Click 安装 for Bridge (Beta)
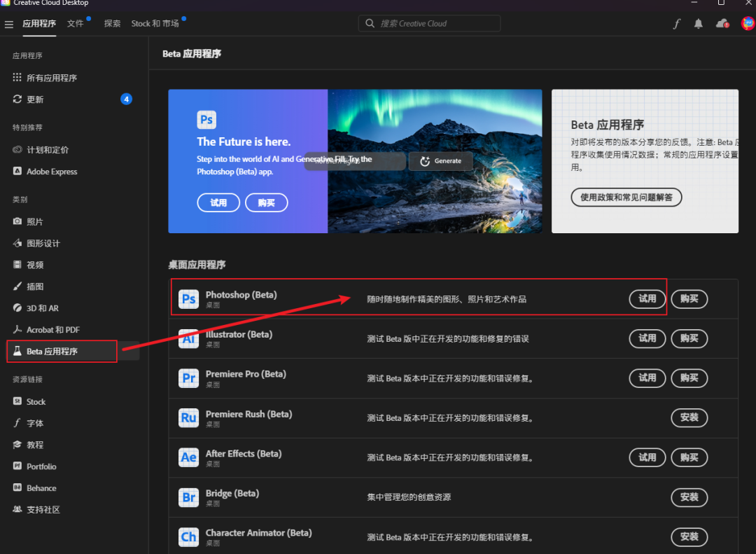 (x=689, y=497)
